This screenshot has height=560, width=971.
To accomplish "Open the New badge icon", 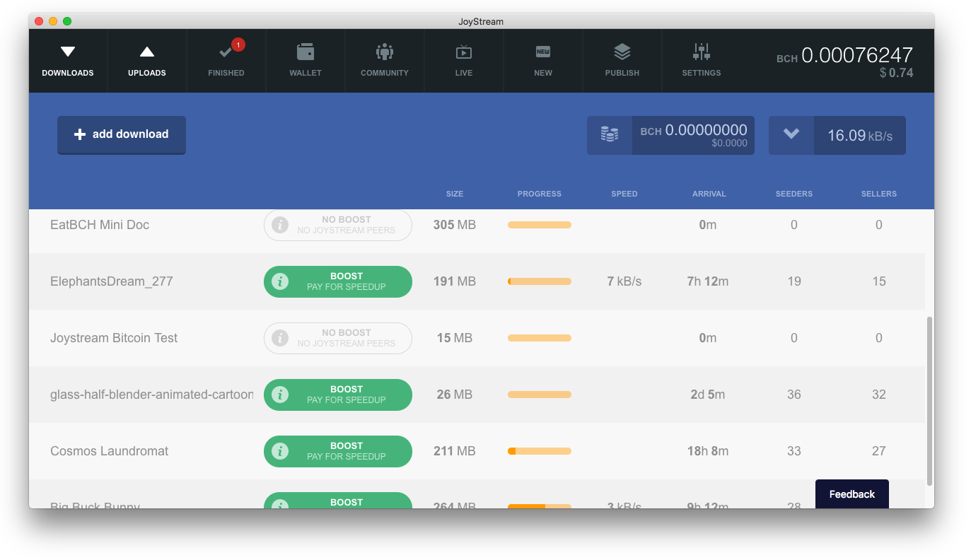I will click(543, 52).
